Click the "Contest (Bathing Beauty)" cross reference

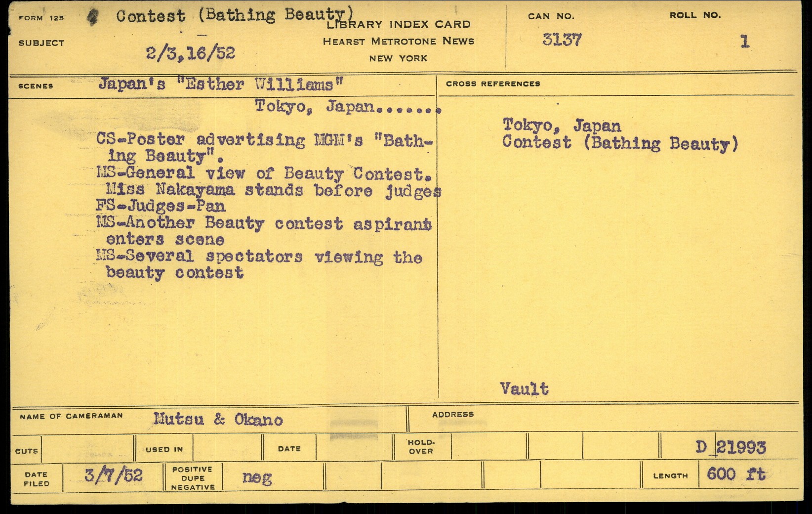(x=620, y=143)
